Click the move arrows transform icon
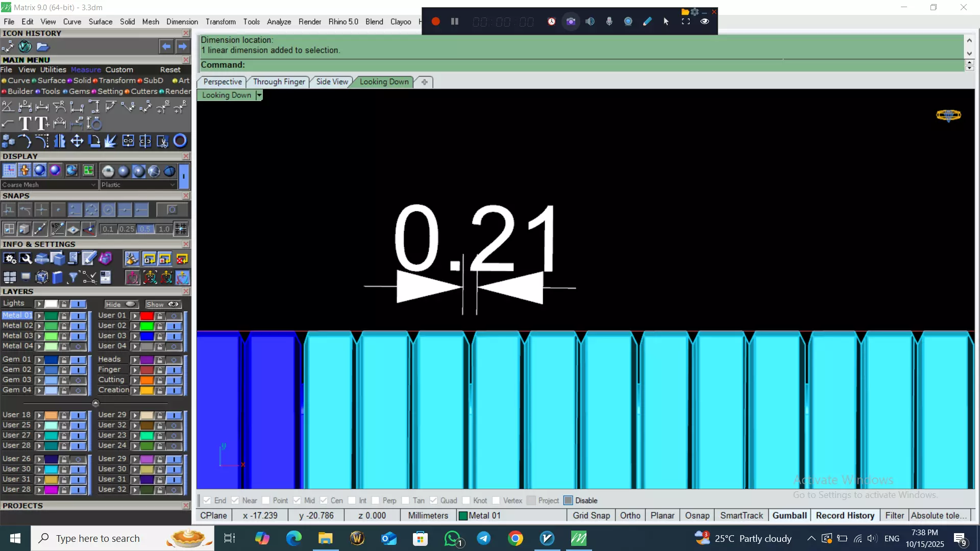Viewport: 980px width, 551px height. point(77,141)
